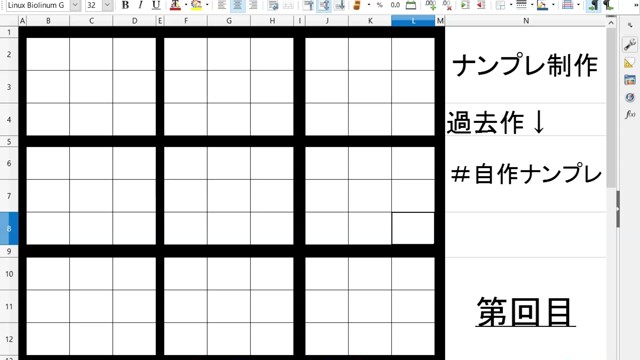Toggle underline formatting
This screenshot has height=360, width=640.
[x=156, y=5]
